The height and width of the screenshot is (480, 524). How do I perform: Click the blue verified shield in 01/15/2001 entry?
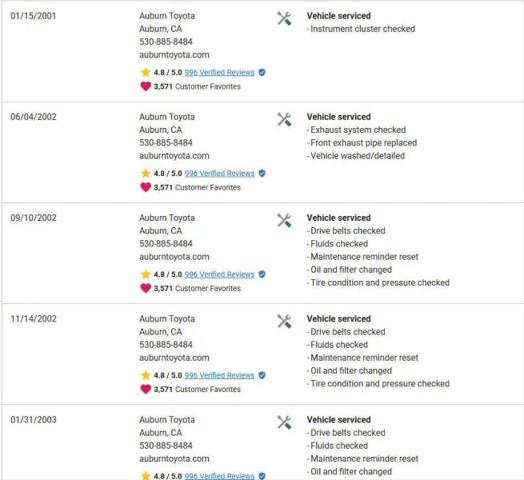click(262, 73)
